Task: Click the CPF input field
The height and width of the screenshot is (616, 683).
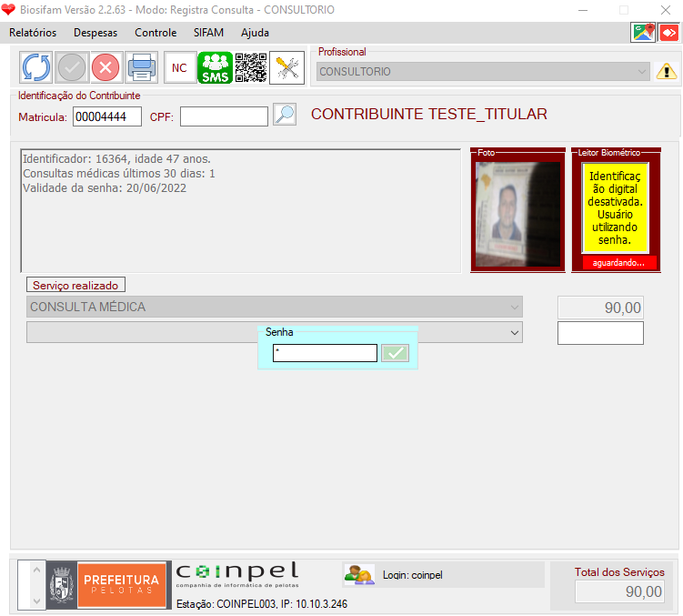Action: tap(224, 116)
